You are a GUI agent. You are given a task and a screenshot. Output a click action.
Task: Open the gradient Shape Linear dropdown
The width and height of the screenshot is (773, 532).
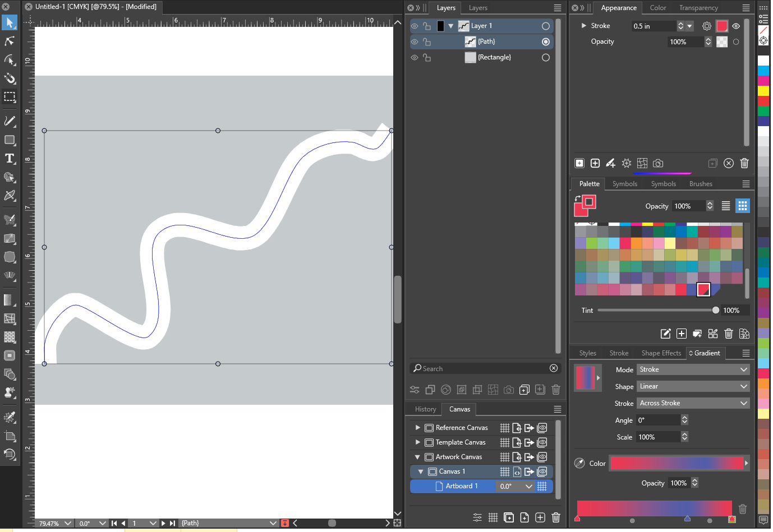[693, 386]
